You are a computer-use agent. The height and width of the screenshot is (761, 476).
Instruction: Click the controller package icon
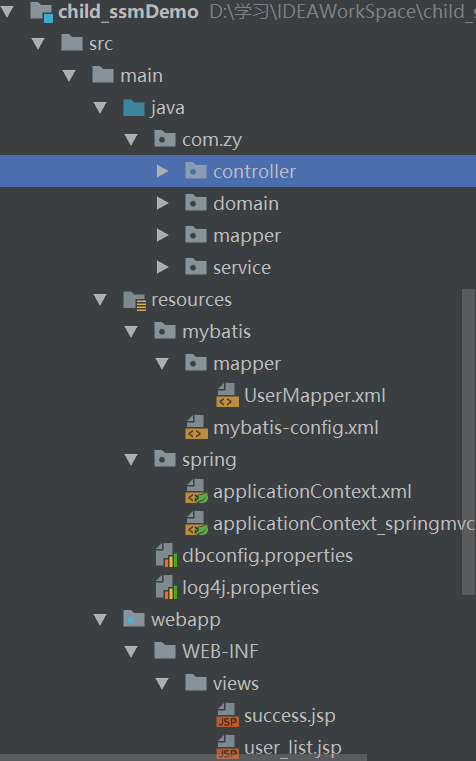[196, 171]
